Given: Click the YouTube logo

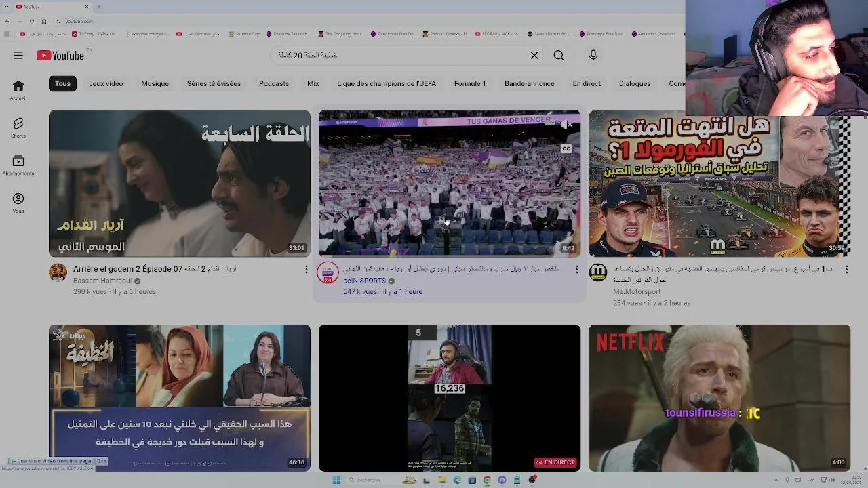Looking at the screenshot, I should pos(61,56).
